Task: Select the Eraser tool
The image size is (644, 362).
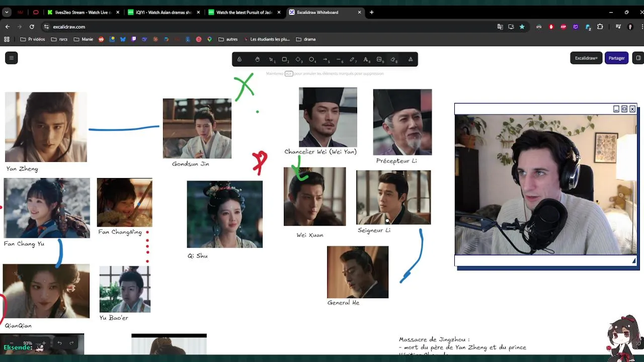Action: (x=393, y=59)
